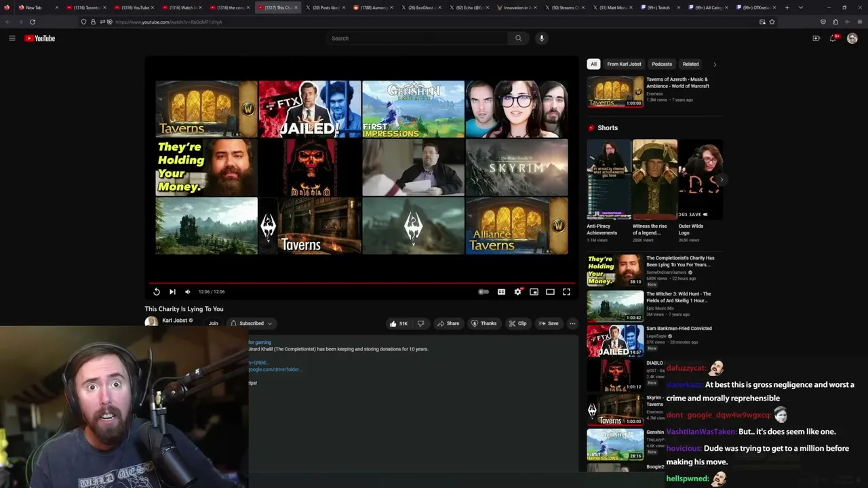Open the list all tabs dropdown
This screenshot has height=488, width=868.
click(801, 7)
